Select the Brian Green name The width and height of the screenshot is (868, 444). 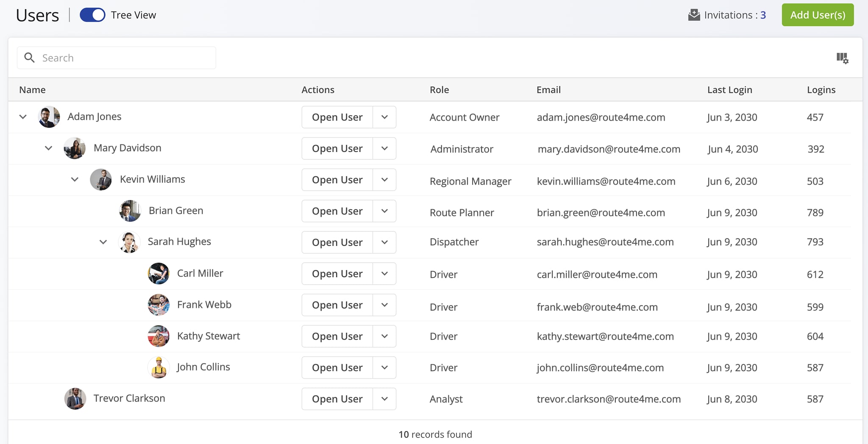(x=176, y=211)
